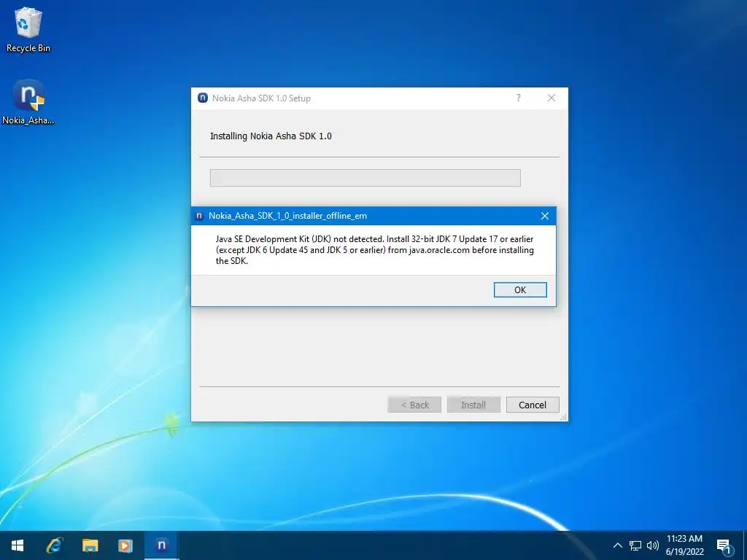Click the help question mark in Setup title bar
Screen dimensions: 747x560
point(519,98)
